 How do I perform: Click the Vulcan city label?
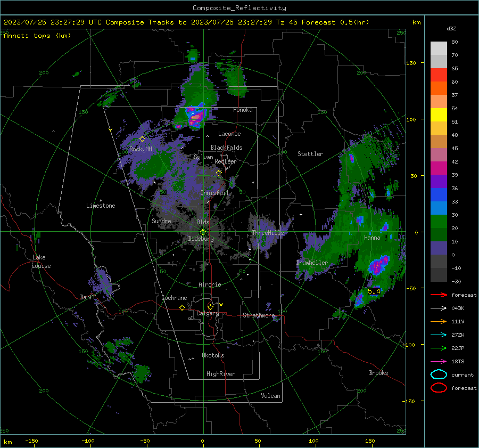click(x=271, y=396)
